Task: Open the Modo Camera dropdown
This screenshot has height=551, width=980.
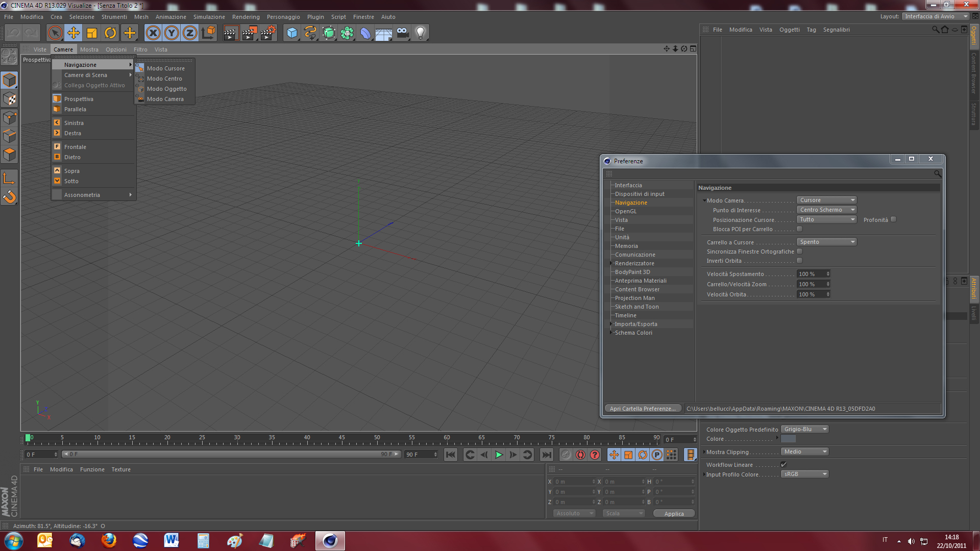Action: tap(826, 200)
